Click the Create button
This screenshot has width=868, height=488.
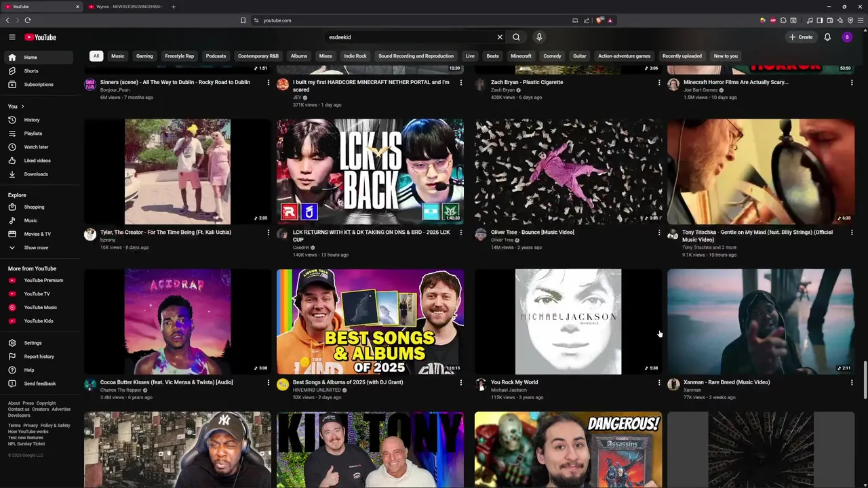click(801, 37)
